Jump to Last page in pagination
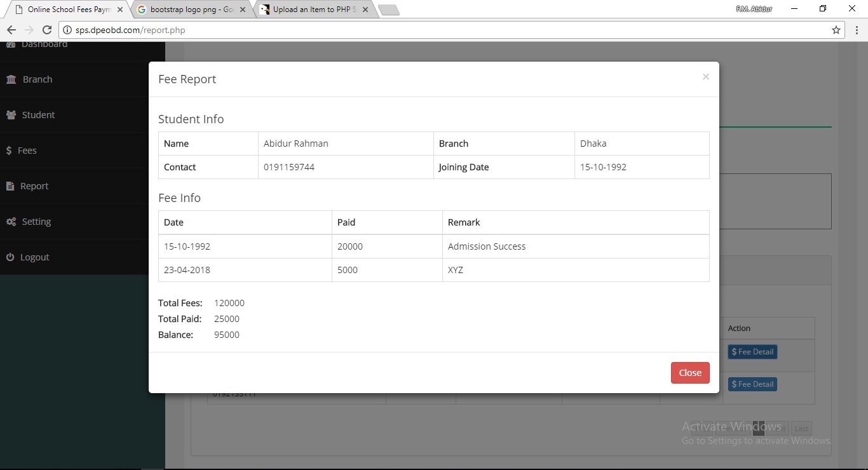868x470 pixels. [x=801, y=428]
